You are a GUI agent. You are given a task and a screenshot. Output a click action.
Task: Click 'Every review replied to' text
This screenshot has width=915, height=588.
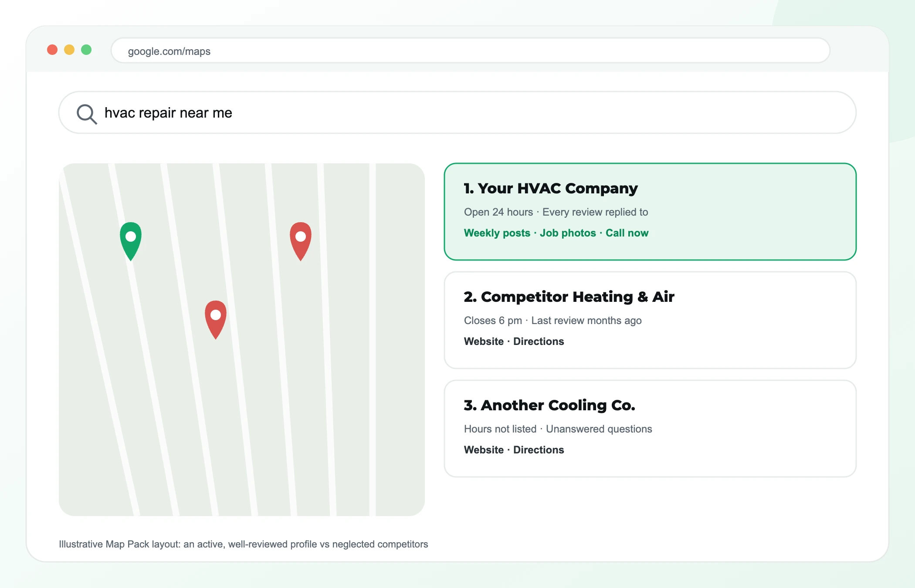pos(595,212)
